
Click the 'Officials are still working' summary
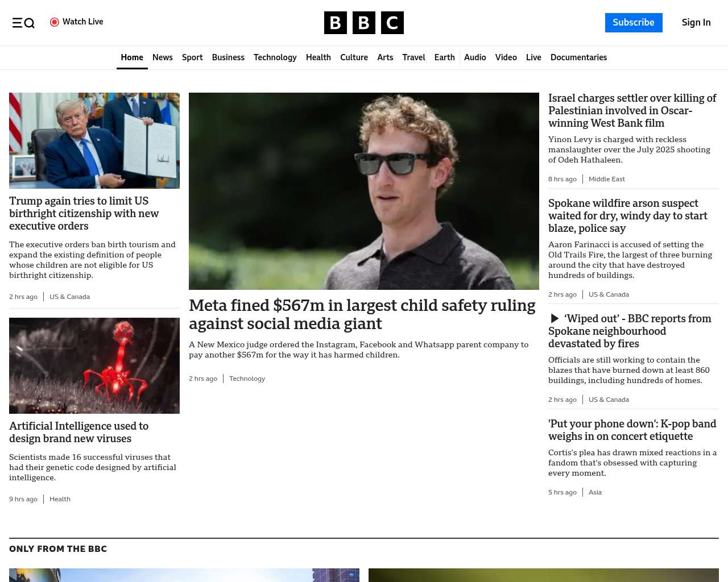pyautogui.click(x=629, y=370)
